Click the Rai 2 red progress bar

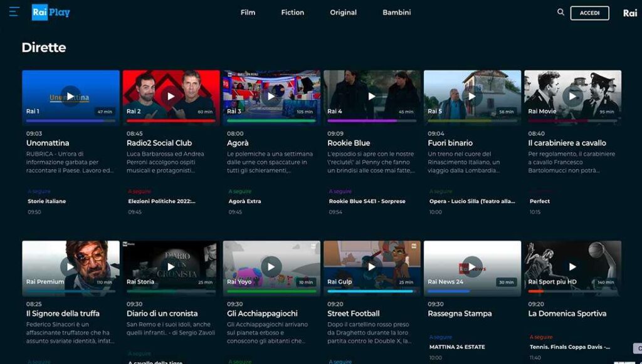pos(171,121)
